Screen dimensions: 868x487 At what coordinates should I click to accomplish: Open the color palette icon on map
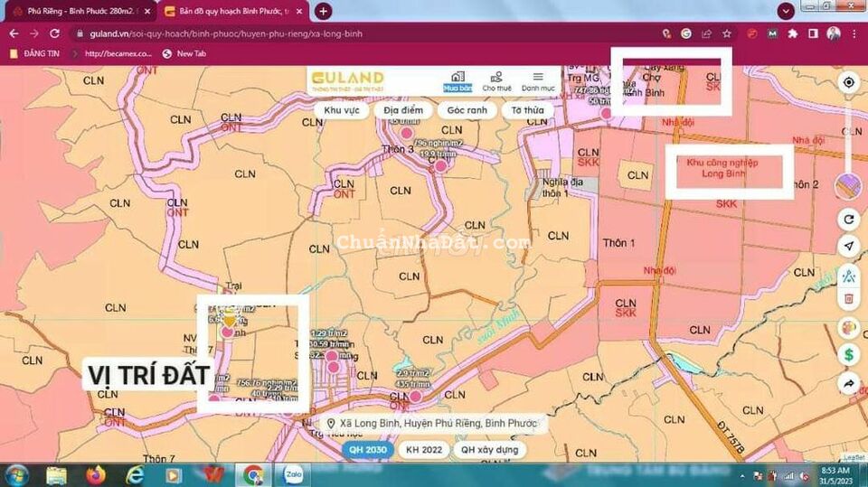pyautogui.click(x=849, y=328)
